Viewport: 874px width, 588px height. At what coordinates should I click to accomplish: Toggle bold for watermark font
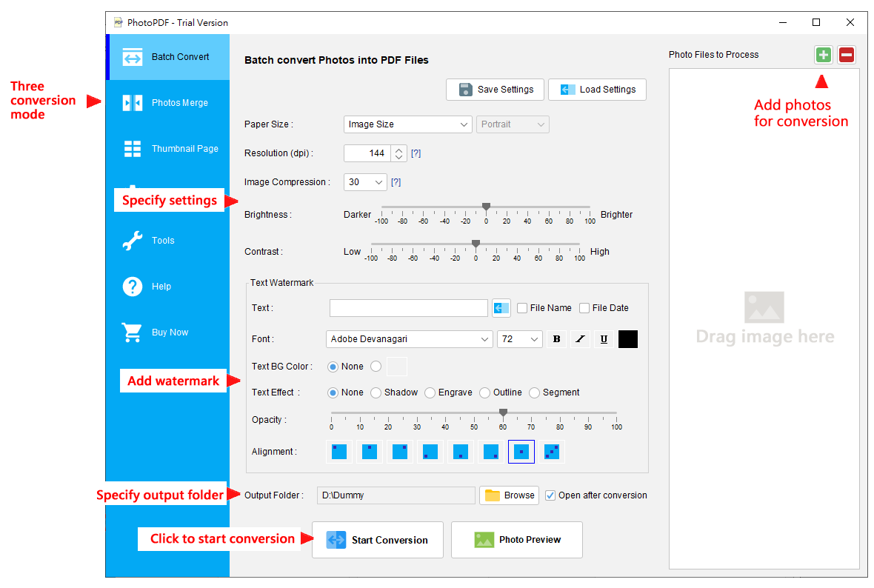(556, 339)
